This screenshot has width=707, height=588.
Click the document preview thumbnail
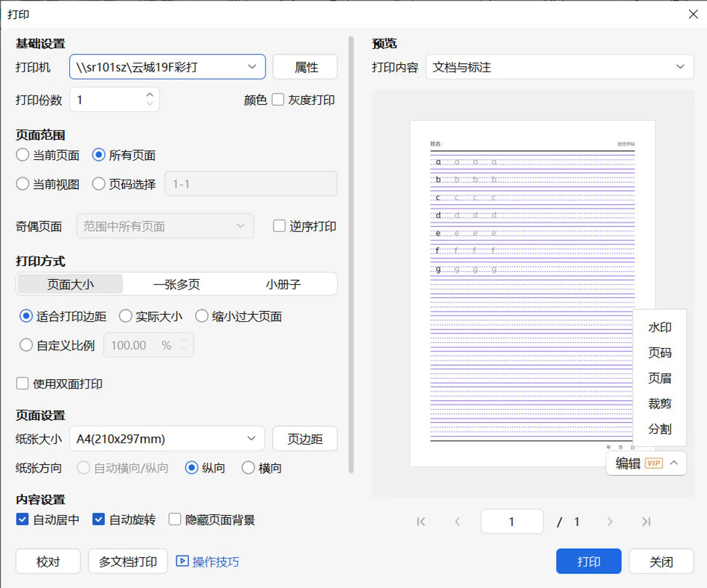coord(532,293)
